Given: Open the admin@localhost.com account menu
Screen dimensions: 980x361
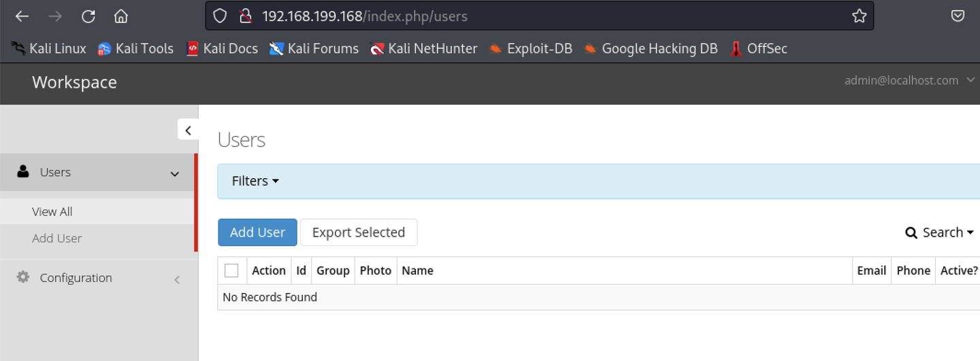Looking at the screenshot, I should 909,81.
